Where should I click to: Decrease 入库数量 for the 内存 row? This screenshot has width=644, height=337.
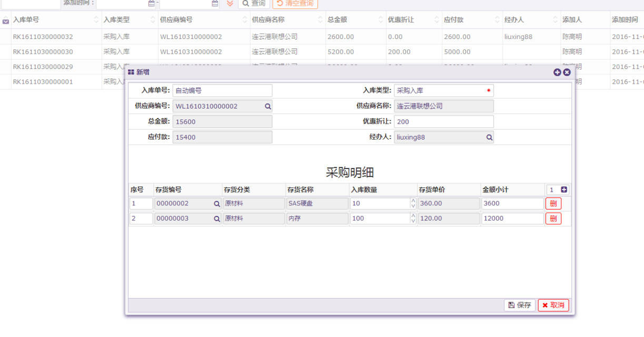click(413, 221)
